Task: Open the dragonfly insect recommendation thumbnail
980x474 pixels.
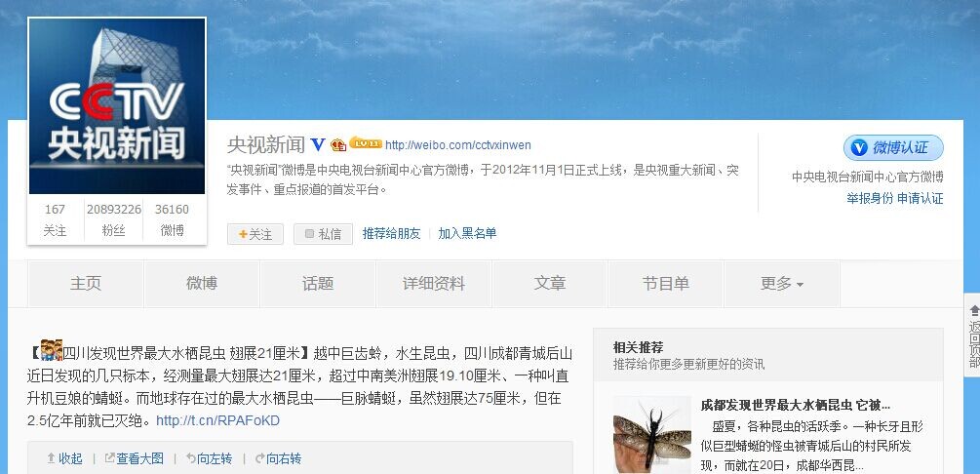Action: [652, 435]
